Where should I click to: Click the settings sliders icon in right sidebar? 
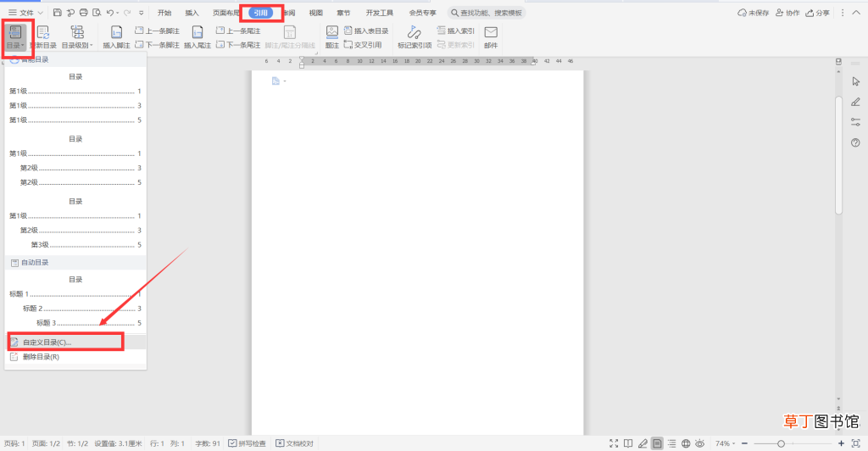(x=856, y=122)
